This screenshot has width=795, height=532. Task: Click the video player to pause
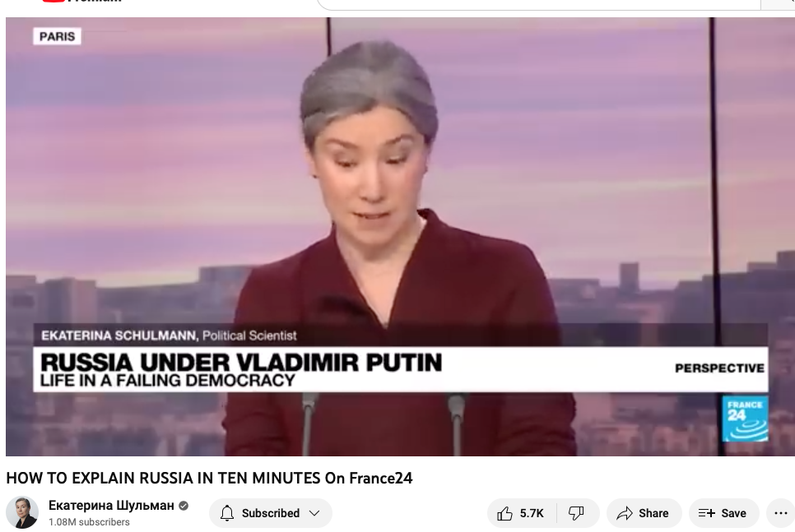coord(400,237)
